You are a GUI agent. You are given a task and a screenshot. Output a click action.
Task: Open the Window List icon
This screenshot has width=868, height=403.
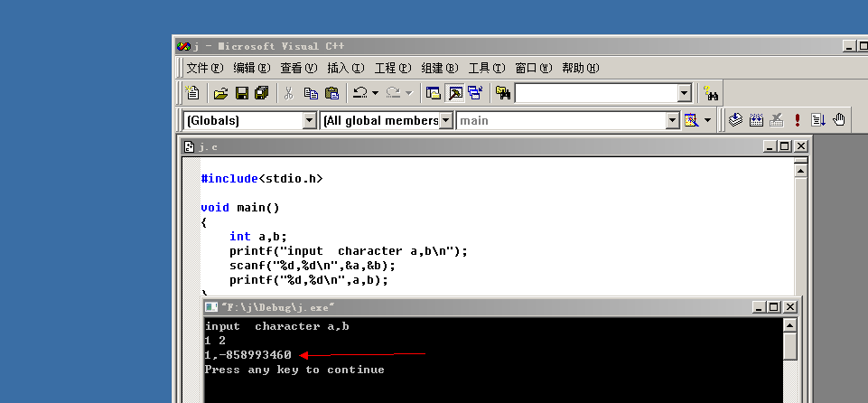475,93
